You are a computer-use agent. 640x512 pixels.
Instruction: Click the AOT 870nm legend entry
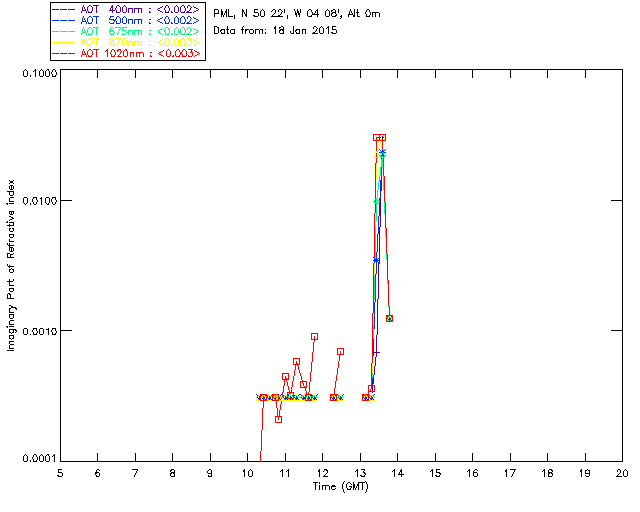pyautogui.click(x=127, y=42)
